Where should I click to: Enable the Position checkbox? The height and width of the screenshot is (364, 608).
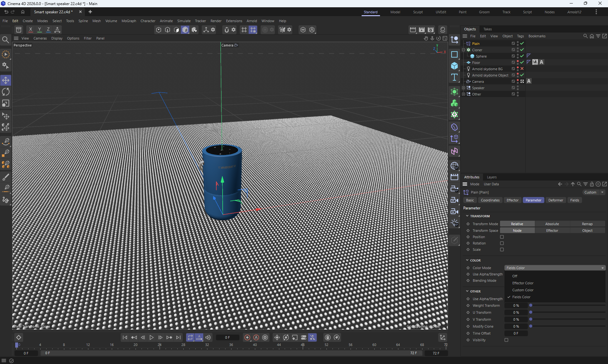tap(502, 237)
